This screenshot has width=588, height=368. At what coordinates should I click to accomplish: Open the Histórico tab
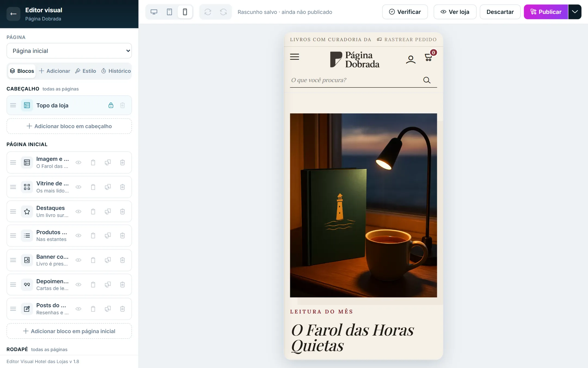tap(116, 71)
